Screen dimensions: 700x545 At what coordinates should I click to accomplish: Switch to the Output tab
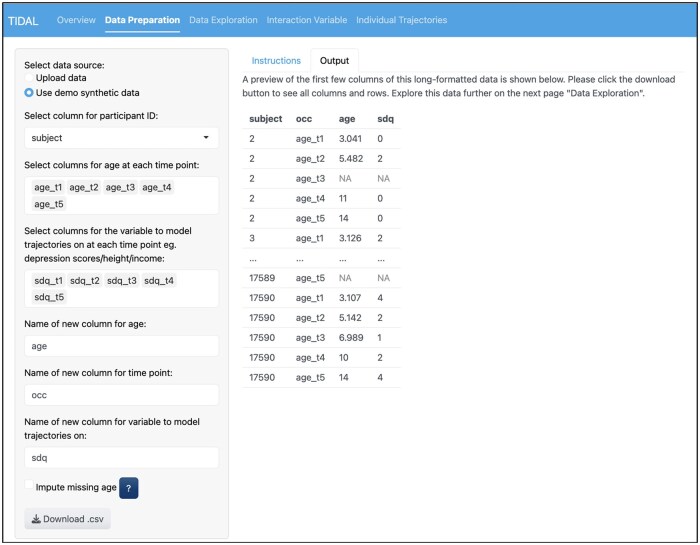point(334,61)
